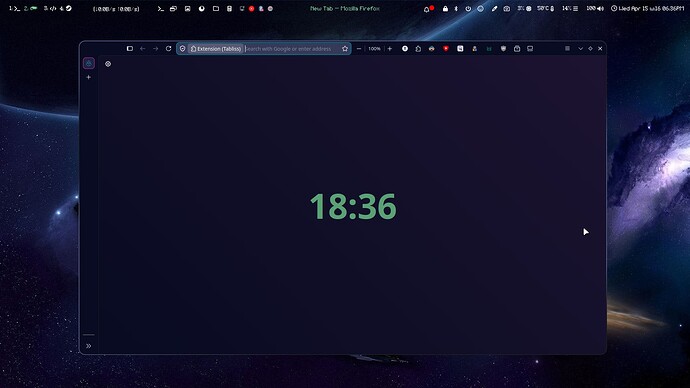Open notifications bell in top bar

point(428,9)
